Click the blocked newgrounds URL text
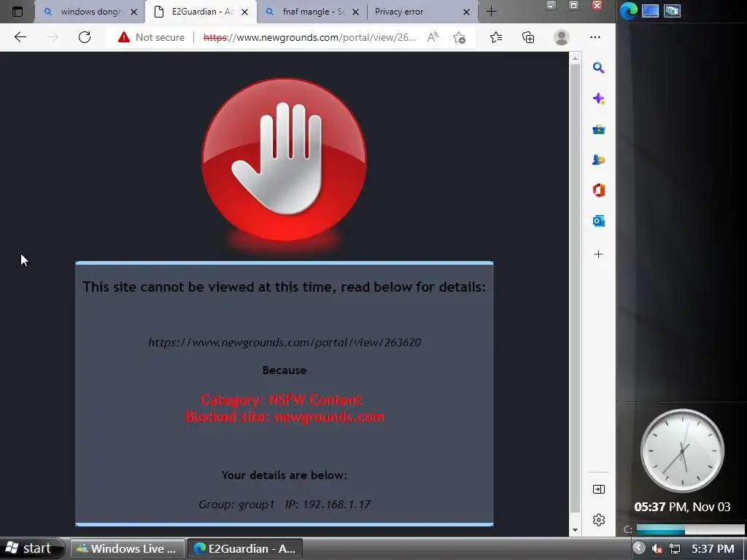The width and height of the screenshot is (747, 560). pos(285,343)
